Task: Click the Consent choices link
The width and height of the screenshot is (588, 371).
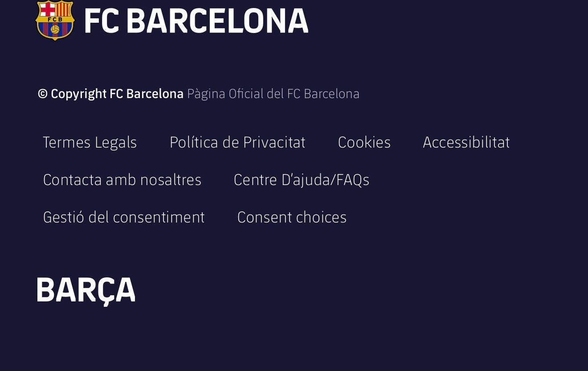Action: 292,217
